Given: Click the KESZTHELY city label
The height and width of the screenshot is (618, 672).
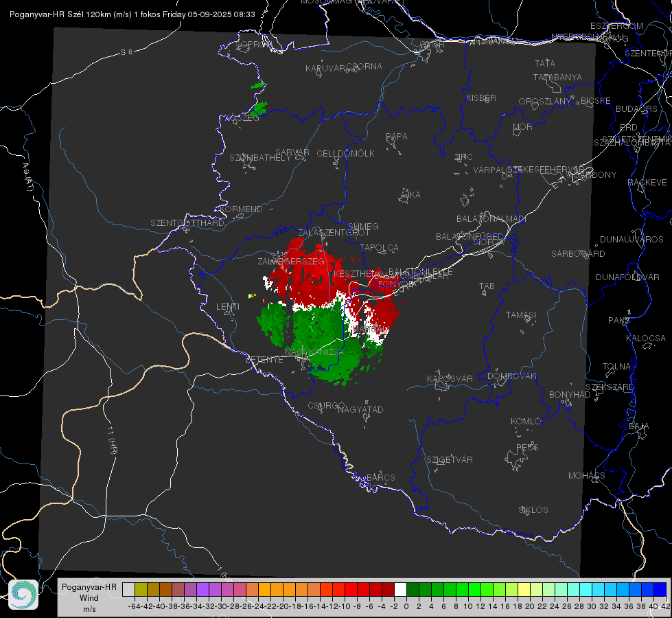Looking at the screenshot, I should [x=357, y=273].
